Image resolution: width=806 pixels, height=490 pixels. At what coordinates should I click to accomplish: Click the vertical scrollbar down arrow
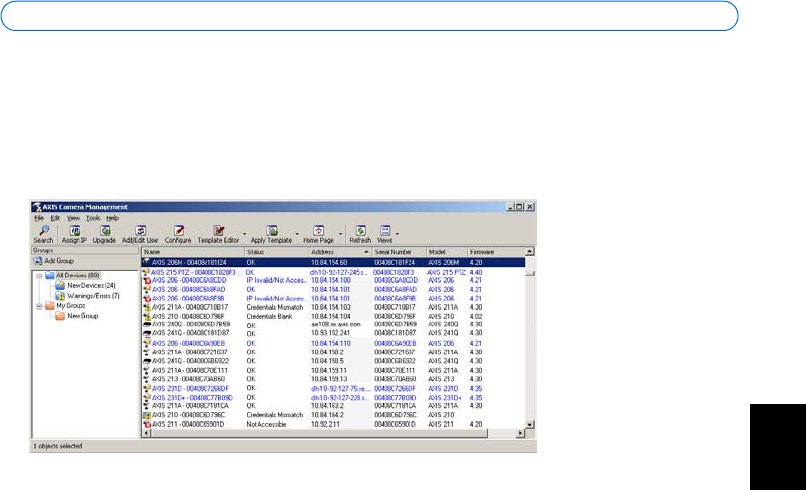[529, 425]
